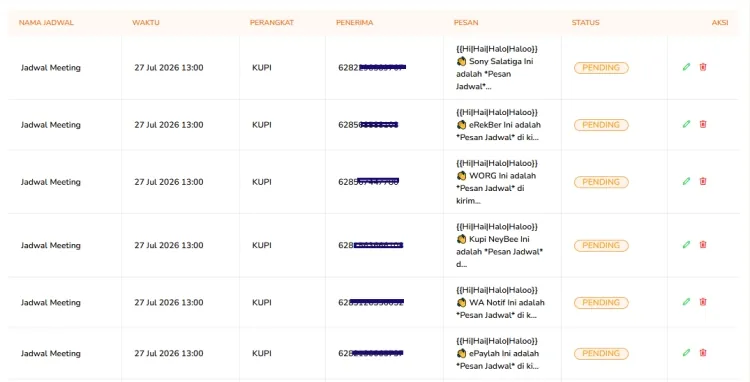Remove the WORG schedule with trash icon
The width and height of the screenshot is (750, 382).
[703, 181]
